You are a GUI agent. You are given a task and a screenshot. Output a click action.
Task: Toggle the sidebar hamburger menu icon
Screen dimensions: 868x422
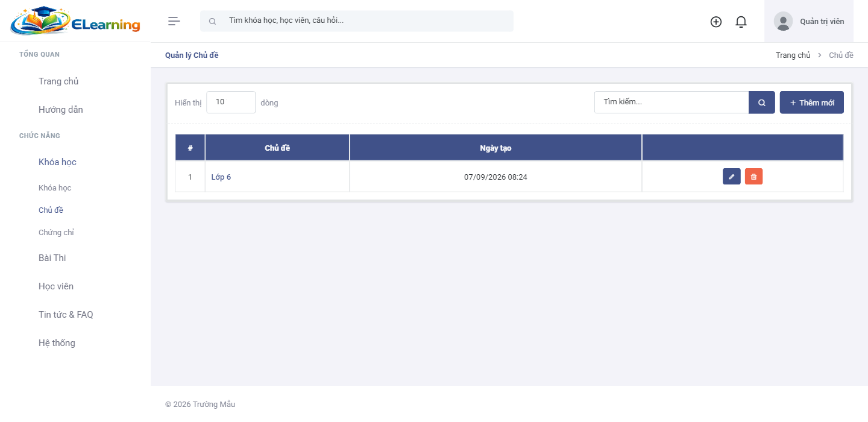(x=174, y=21)
